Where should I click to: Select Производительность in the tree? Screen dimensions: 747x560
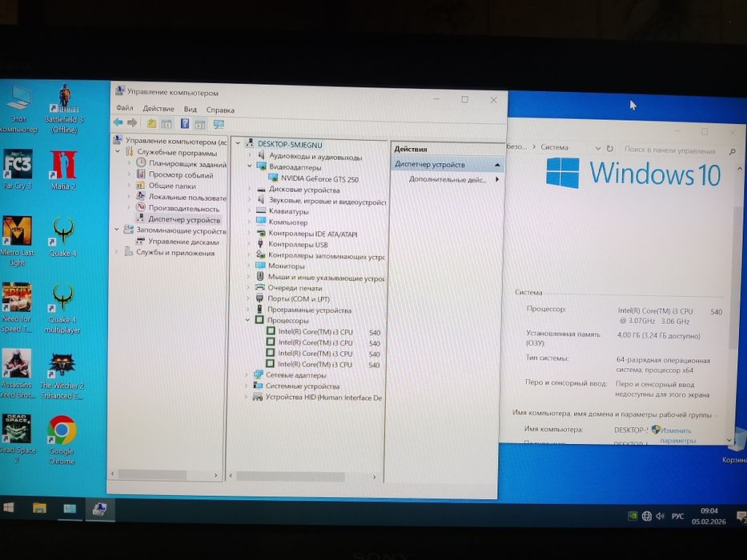184,208
